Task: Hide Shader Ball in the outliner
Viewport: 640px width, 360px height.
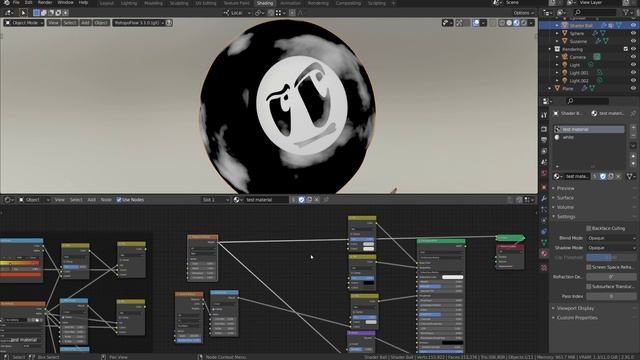Action: point(633,25)
